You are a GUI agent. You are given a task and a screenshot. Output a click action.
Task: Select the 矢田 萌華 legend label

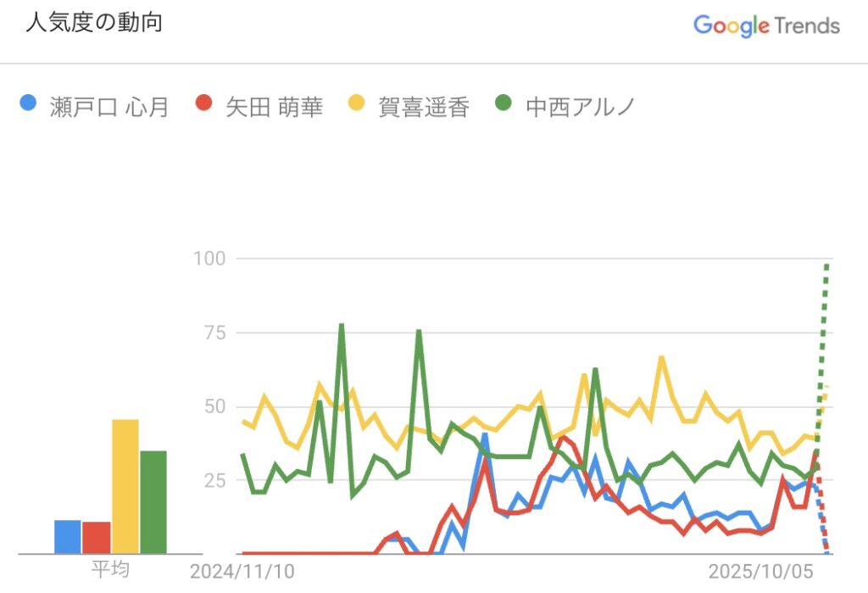(x=274, y=106)
